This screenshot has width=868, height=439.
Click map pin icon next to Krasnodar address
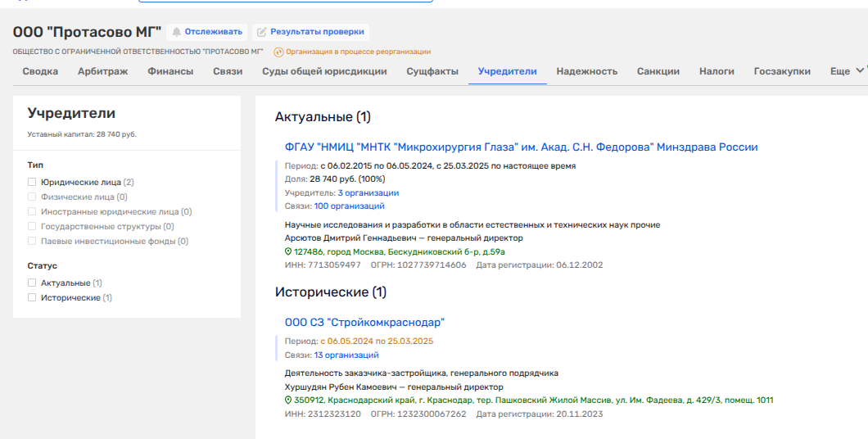click(x=288, y=401)
